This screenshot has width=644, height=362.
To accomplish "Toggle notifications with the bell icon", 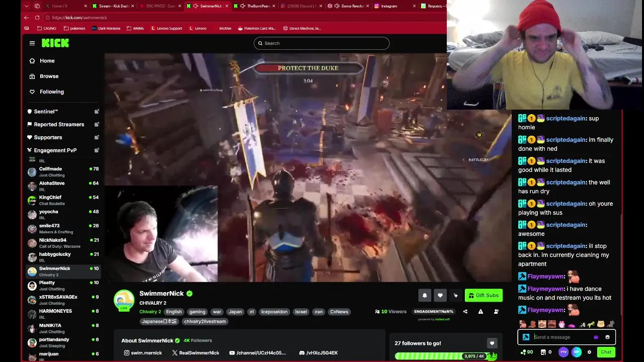I will (425, 296).
